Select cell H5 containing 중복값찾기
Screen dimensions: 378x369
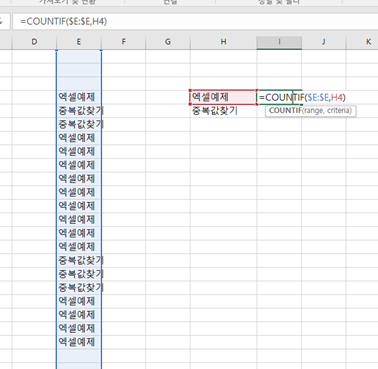coord(223,111)
